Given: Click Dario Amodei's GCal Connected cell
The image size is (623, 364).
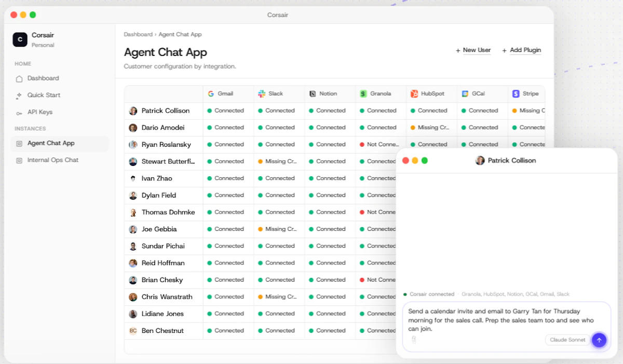Looking at the screenshot, I should click(483, 128).
